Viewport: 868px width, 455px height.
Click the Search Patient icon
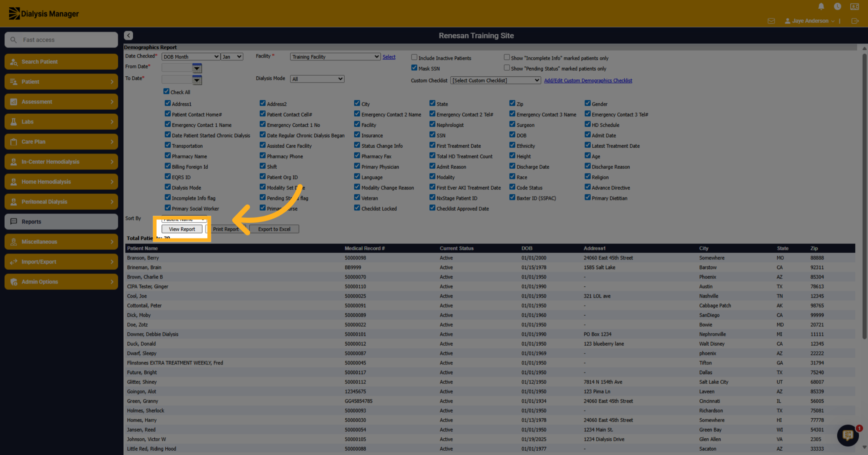[x=14, y=62]
